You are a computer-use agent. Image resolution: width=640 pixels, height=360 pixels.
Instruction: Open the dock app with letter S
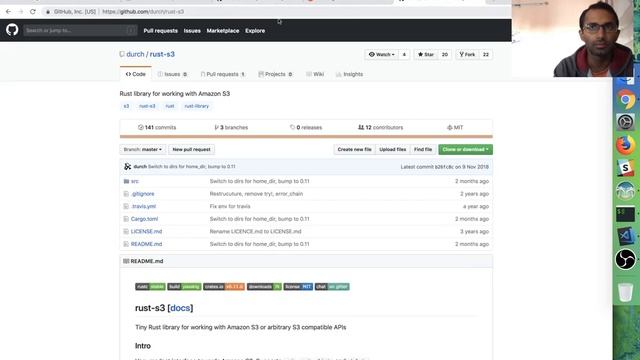[x=625, y=168]
